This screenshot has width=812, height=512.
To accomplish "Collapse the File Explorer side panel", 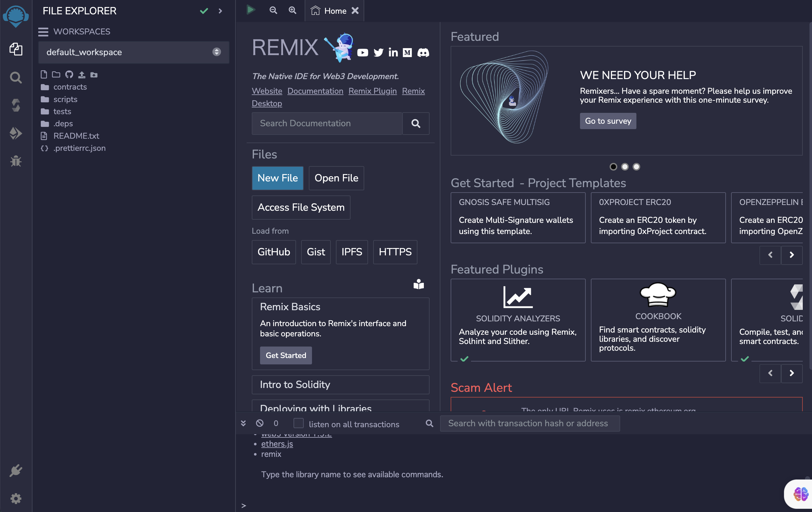I will [x=220, y=11].
